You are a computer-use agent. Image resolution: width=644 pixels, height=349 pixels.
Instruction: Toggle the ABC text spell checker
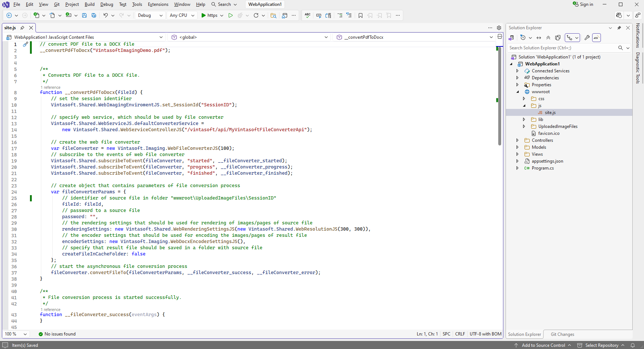(x=307, y=15)
